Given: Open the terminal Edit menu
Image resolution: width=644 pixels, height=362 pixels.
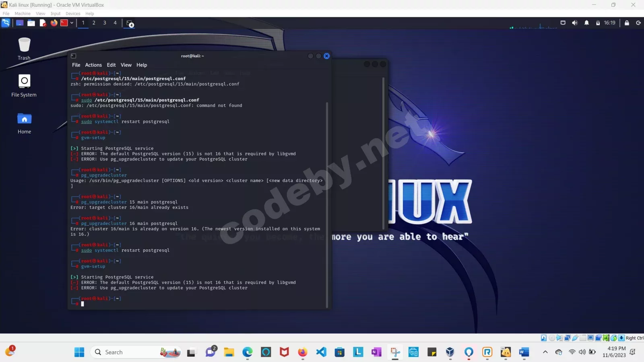Looking at the screenshot, I should click(x=111, y=65).
